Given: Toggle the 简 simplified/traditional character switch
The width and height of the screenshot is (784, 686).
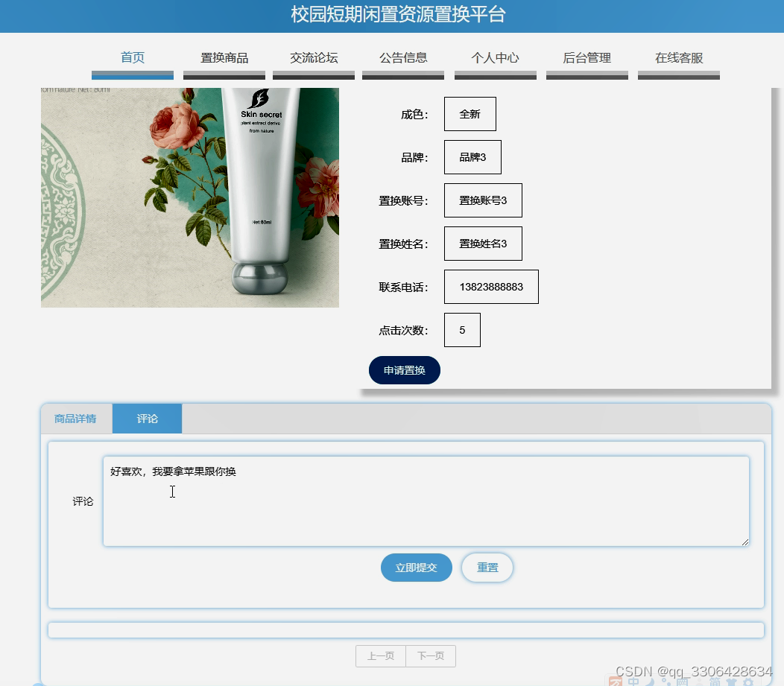Looking at the screenshot, I should tap(714, 682).
